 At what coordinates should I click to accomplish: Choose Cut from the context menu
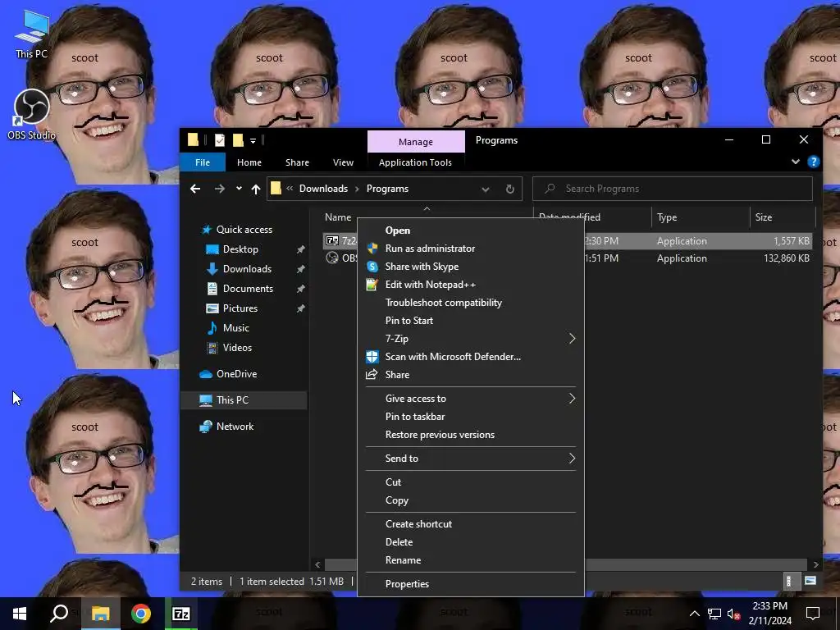pos(471,482)
